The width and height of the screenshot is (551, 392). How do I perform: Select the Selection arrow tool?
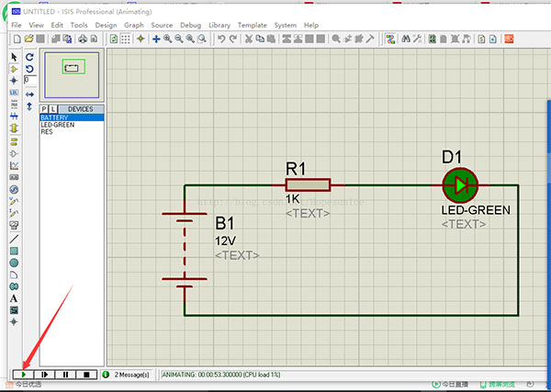pyautogui.click(x=14, y=57)
